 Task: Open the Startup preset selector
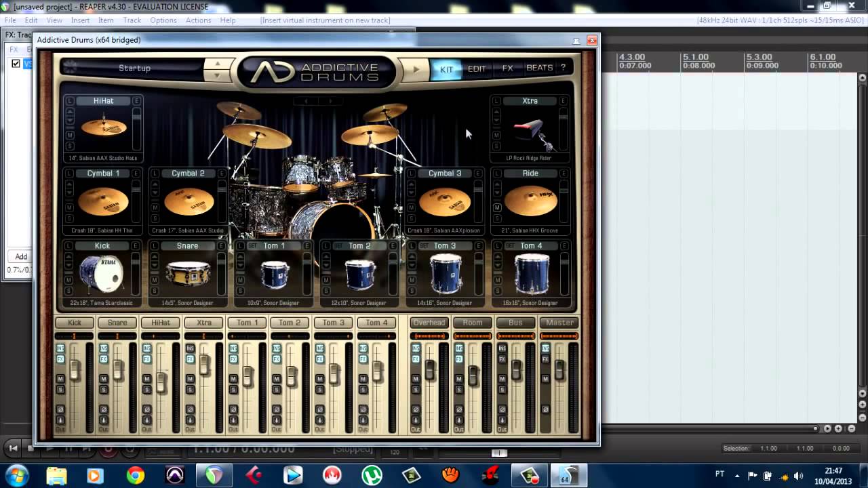pyautogui.click(x=134, y=68)
